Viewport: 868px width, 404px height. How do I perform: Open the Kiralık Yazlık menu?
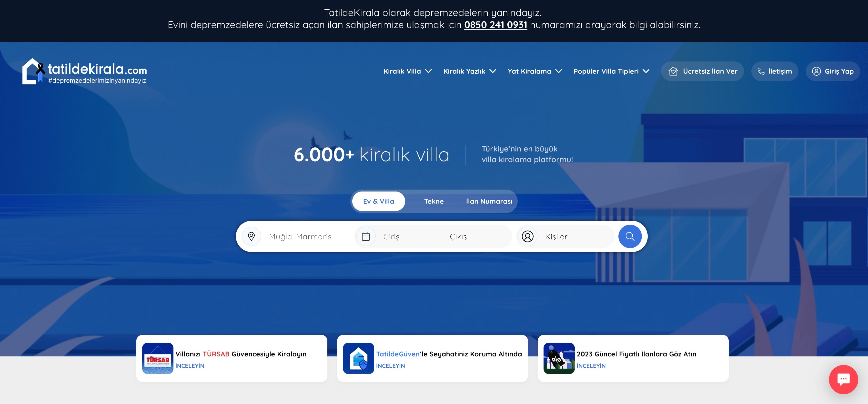(470, 71)
